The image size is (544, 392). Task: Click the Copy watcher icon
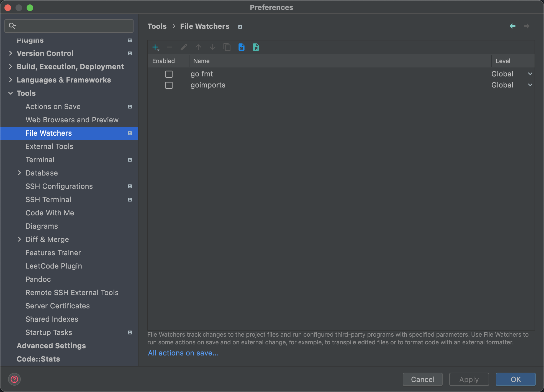[x=227, y=47]
